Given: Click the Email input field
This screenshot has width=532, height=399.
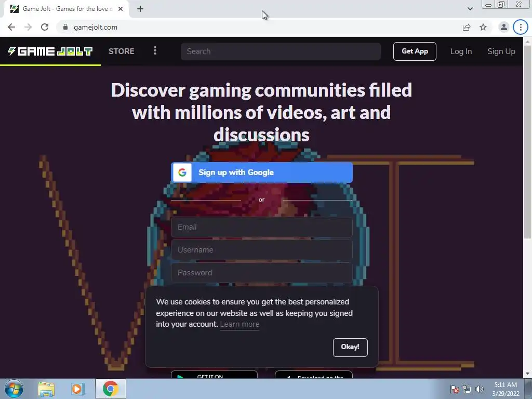Looking at the screenshot, I should tap(262, 227).
